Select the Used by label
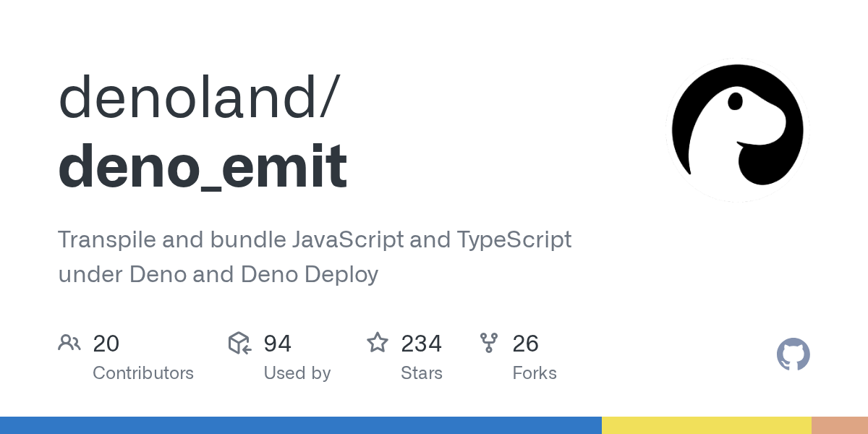Screen dimensions: 868x434 click(297, 373)
